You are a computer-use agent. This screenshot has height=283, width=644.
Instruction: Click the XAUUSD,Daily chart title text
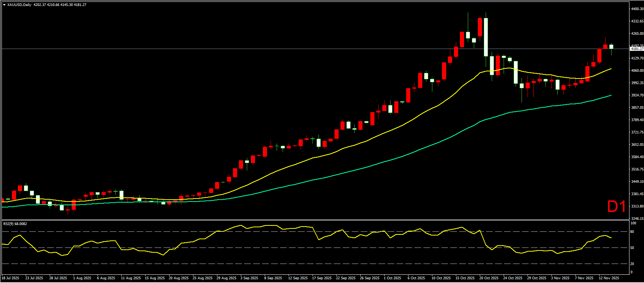pyautogui.click(x=19, y=5)
